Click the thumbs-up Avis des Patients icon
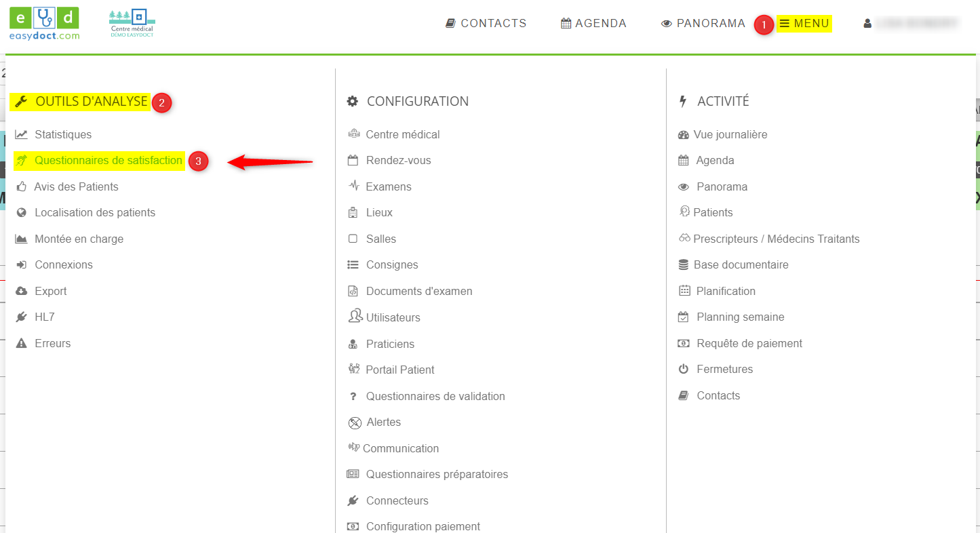 point(22,186)
